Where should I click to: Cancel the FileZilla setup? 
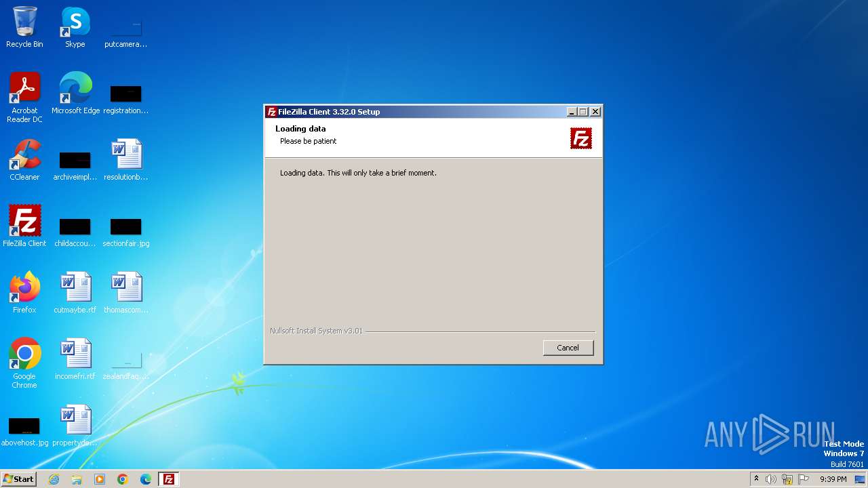pos(568,348)
